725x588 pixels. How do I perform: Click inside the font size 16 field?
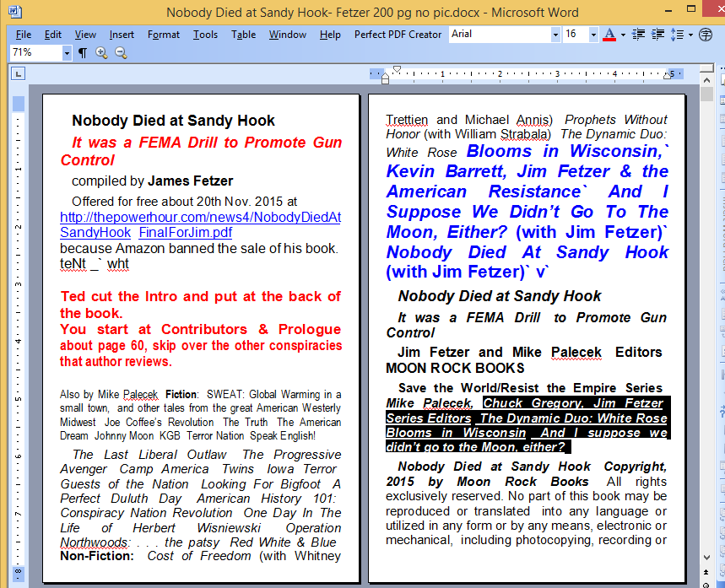(576, 35)
